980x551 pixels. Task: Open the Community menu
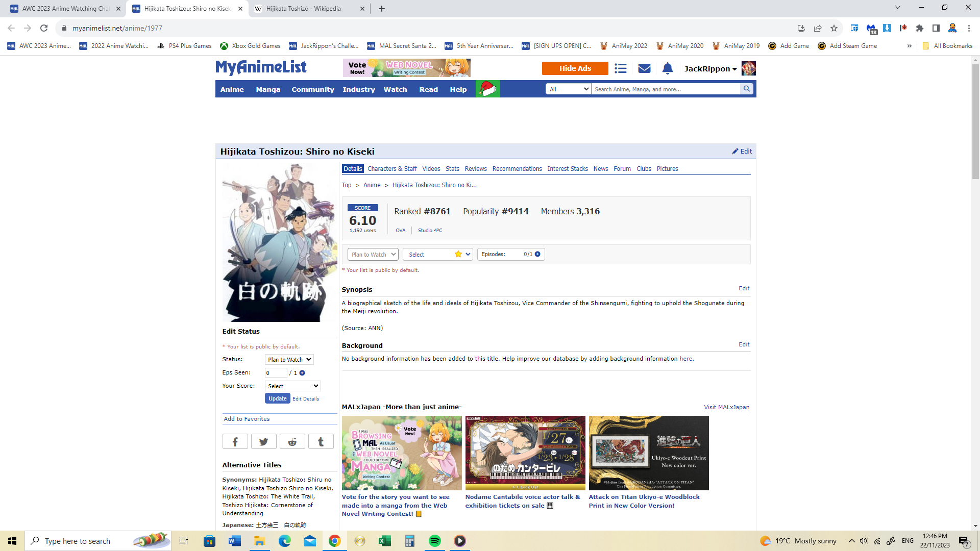pyautogui.click(x=312, y=89)
